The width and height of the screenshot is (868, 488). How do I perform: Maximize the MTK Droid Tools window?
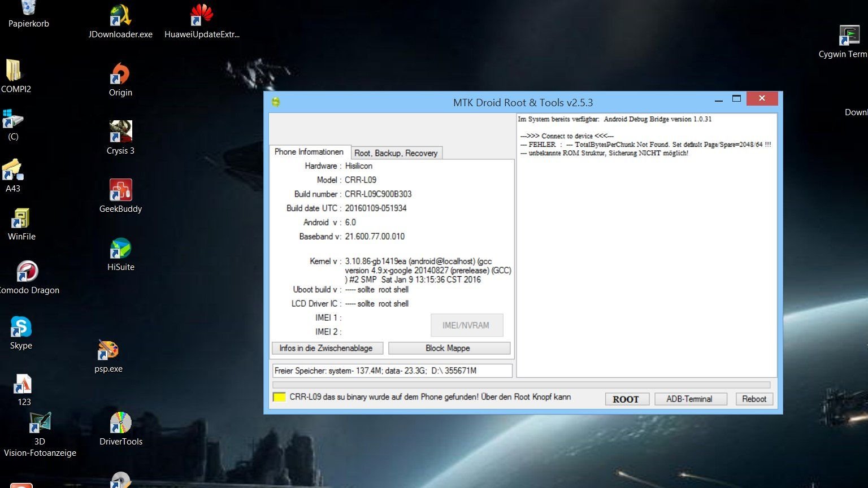point(736,99)
